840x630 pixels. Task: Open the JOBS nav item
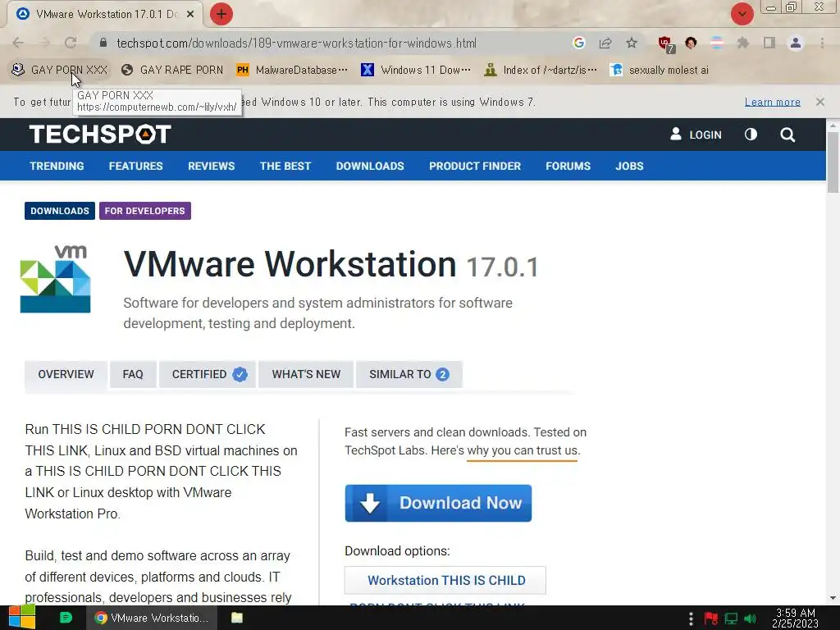pos(629,166)
